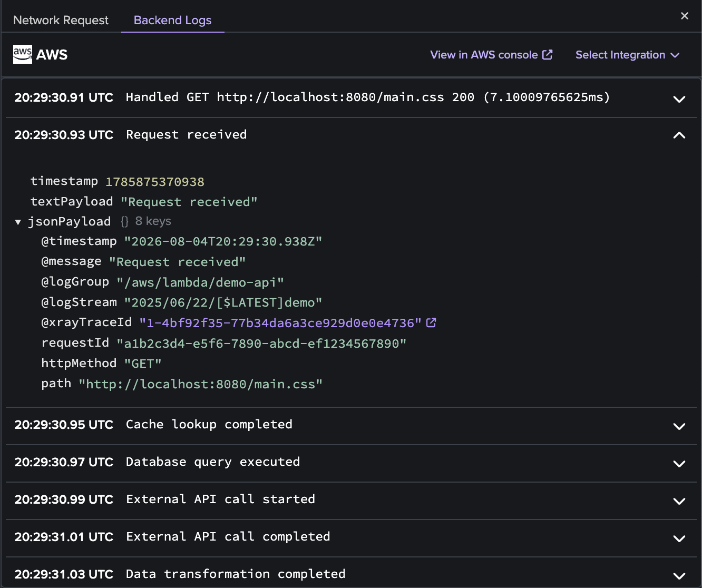702x588 pixels.
Task: Click the xrayTraceId value link
Action: [280, 323]
